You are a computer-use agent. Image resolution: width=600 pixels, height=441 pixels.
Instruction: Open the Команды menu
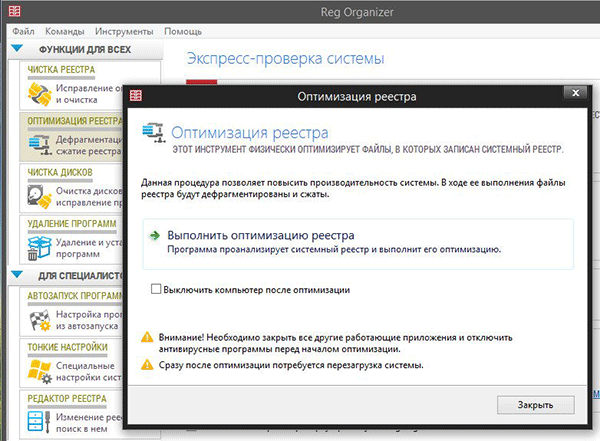tap(65, 31)
